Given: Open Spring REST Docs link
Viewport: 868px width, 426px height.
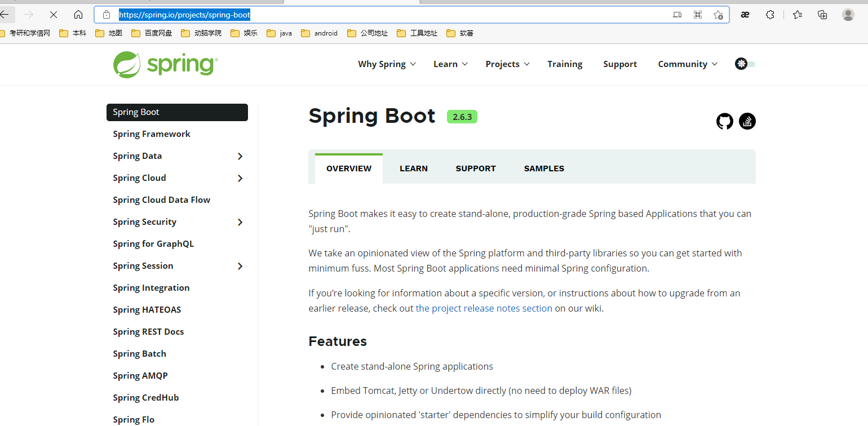Looking at the screenshot, I should pos(148,332).
